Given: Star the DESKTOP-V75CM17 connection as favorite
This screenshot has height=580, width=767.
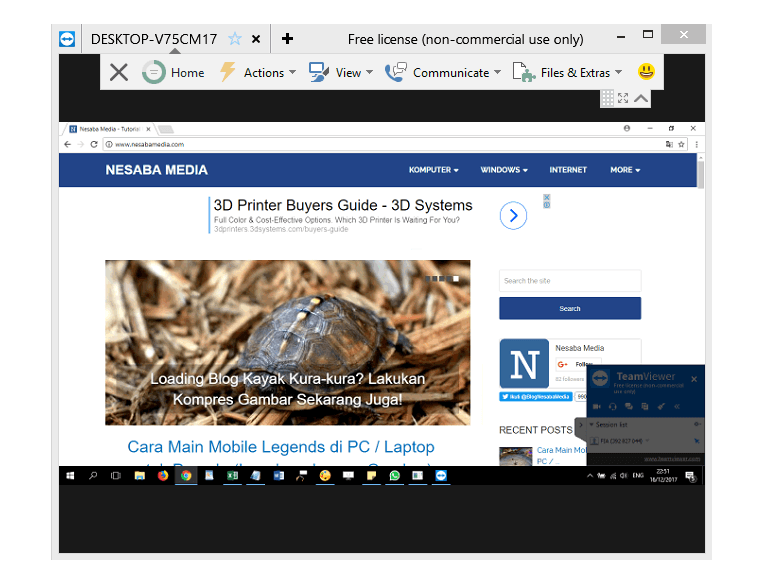Looking at the screenshot, I should (235, 39).
